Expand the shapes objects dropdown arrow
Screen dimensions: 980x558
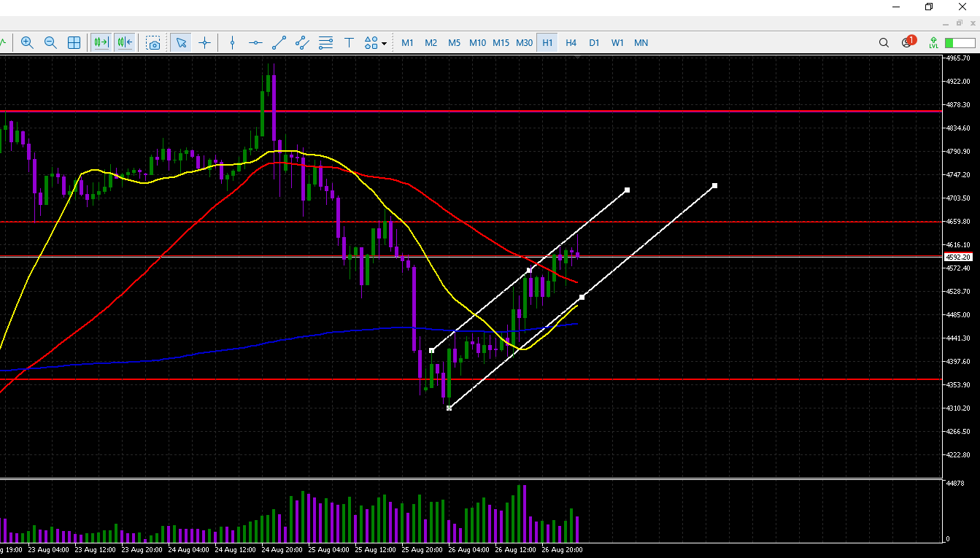click(x=385, y=44)
